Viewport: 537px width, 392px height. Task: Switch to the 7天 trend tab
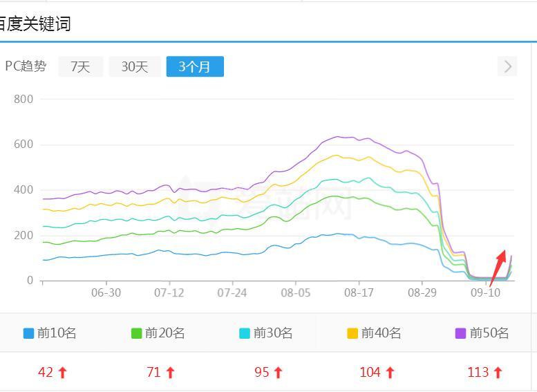[81, 67]
